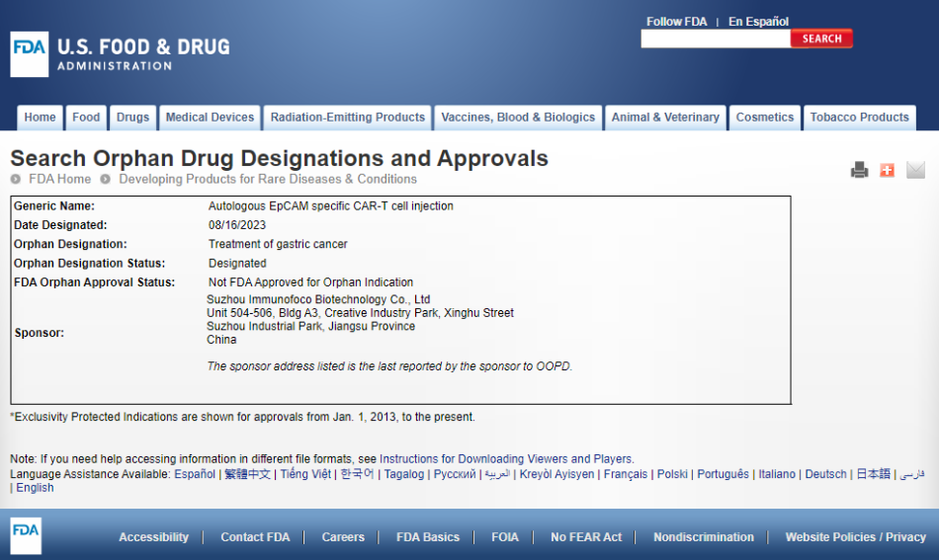Screen dimensions: 939x560
Task: Select Kreyòl Ayisyen language link
Action: 556,474
